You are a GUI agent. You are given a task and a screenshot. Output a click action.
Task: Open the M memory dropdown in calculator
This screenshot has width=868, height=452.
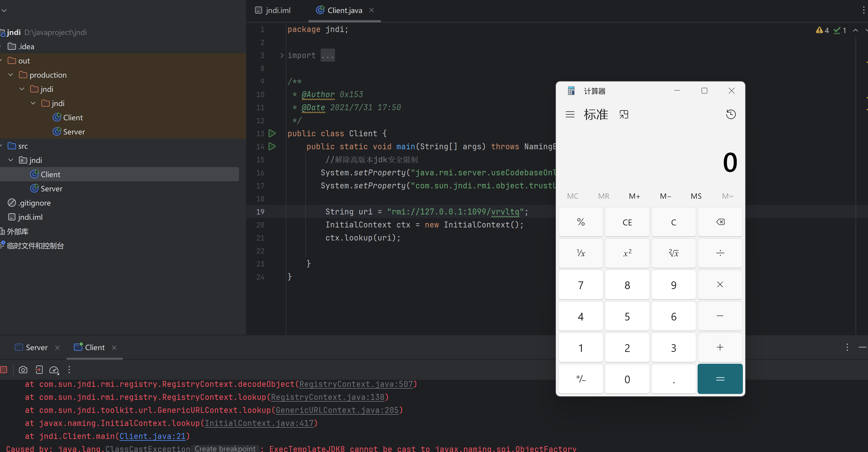click(727, 196)
